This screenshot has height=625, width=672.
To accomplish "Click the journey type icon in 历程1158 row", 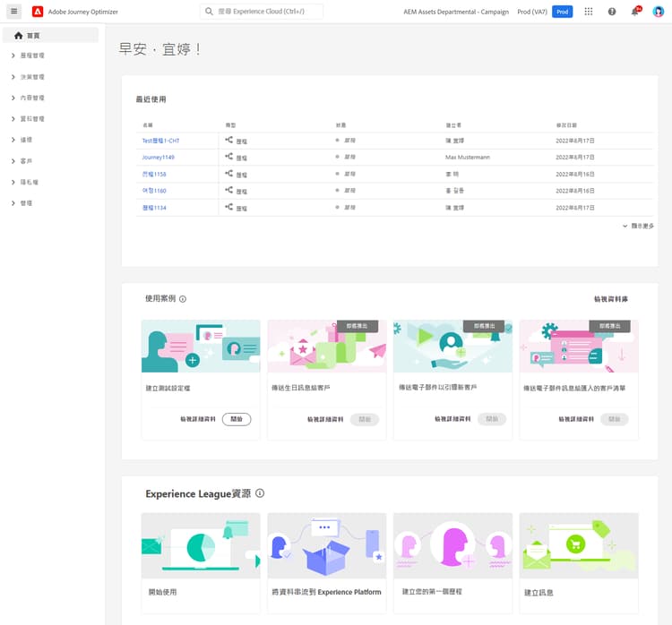I will pyautogui.click(x=229, y=174).
